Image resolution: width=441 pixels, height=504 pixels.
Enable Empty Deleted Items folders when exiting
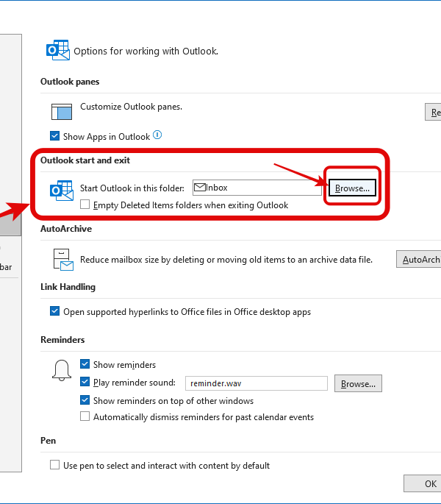pos(85,205)
